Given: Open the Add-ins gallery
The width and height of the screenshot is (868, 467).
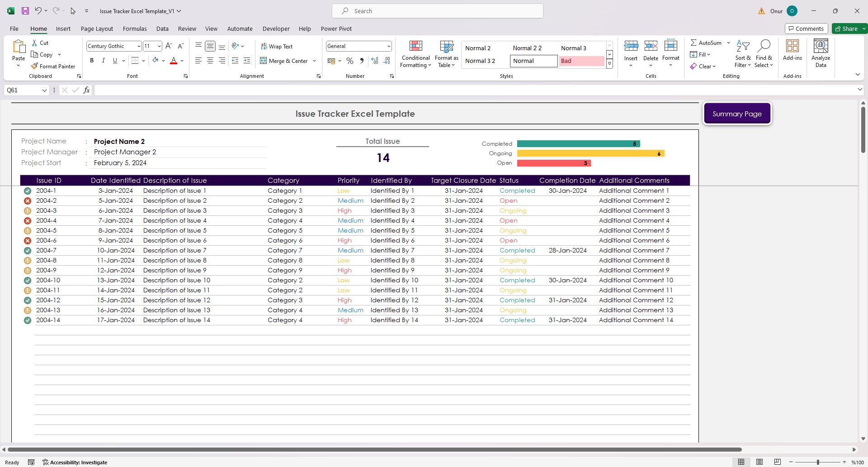Looking at the screenshot, I should [x=792, y=50].
